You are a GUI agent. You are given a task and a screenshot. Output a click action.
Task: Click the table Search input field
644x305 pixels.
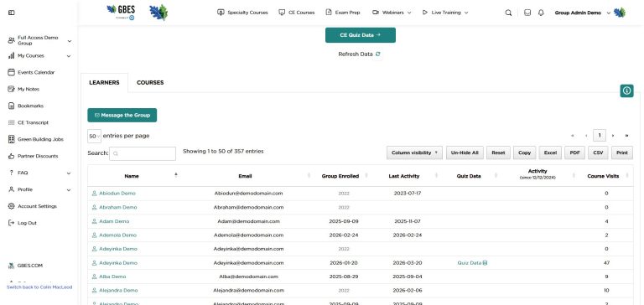coord(143,153)
